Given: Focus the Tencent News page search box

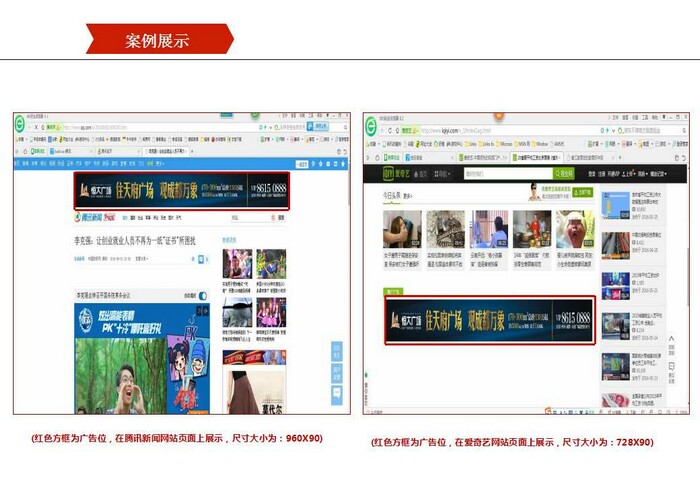Looking at the screenshot, I should 250,218.
